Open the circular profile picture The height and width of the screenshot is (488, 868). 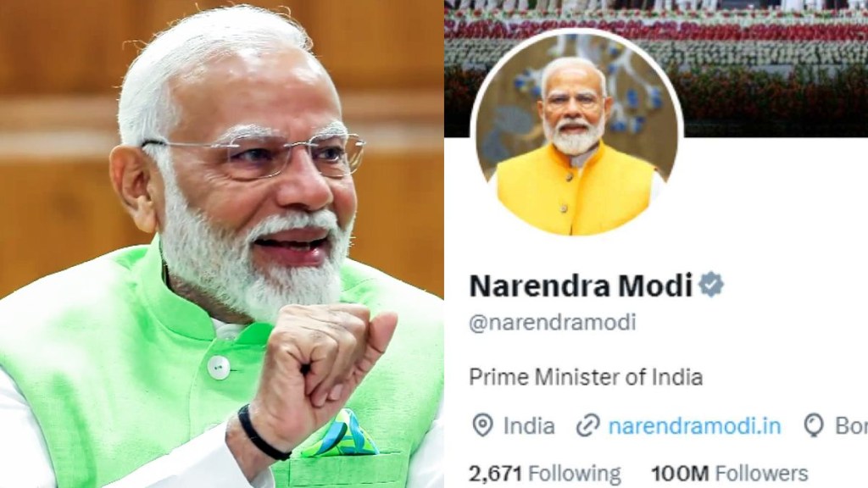(x=576, y=133)
